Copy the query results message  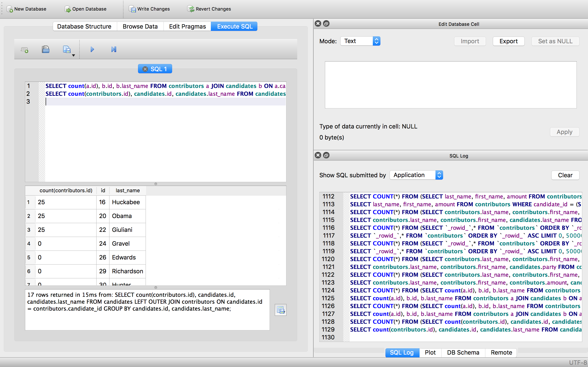(x=280, y=310)
